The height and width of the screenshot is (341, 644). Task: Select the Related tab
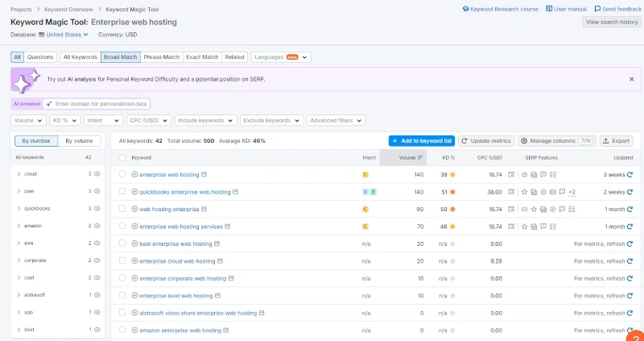pos(234,57)
